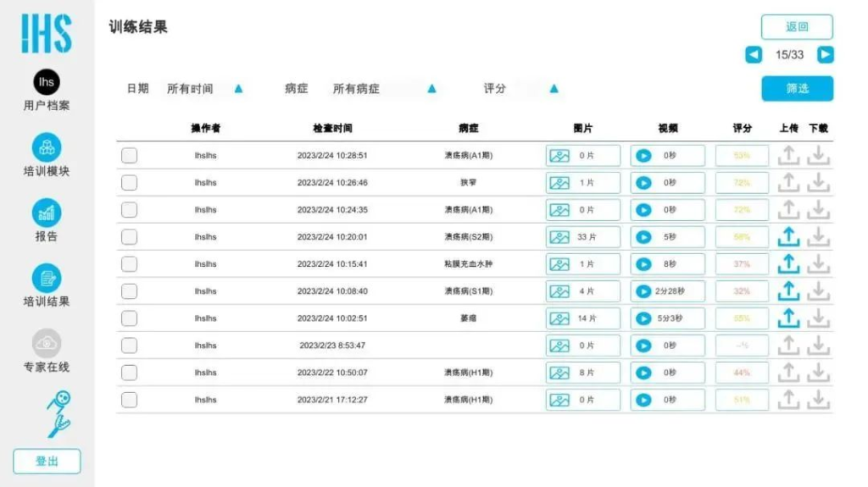Download the 粘膜充血水肿 exam record

coord(818,264)
